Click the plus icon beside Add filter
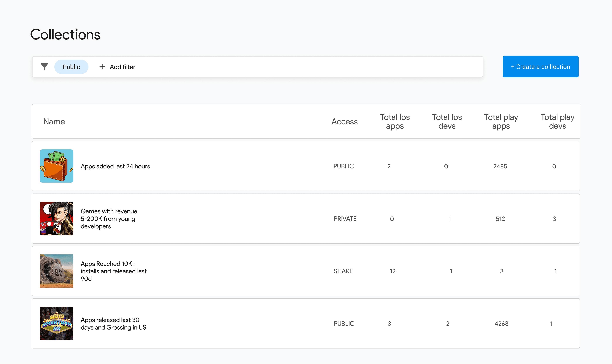 pos(102,67)
